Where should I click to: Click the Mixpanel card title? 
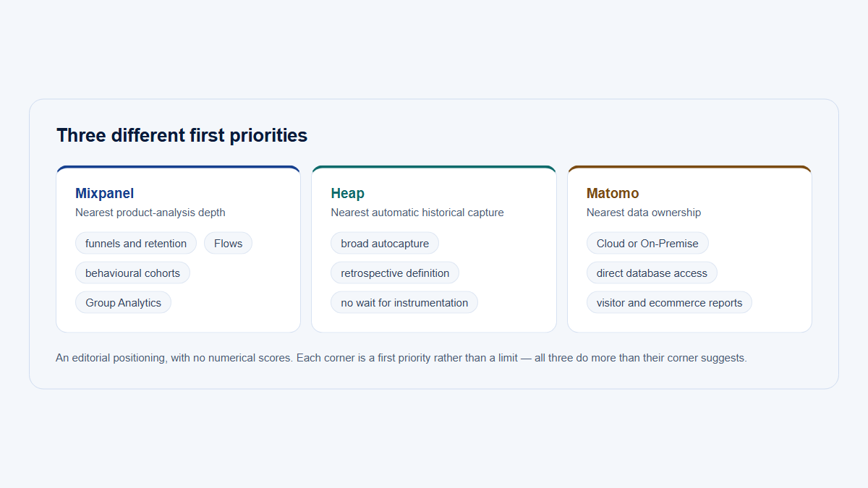pos(104,193)
